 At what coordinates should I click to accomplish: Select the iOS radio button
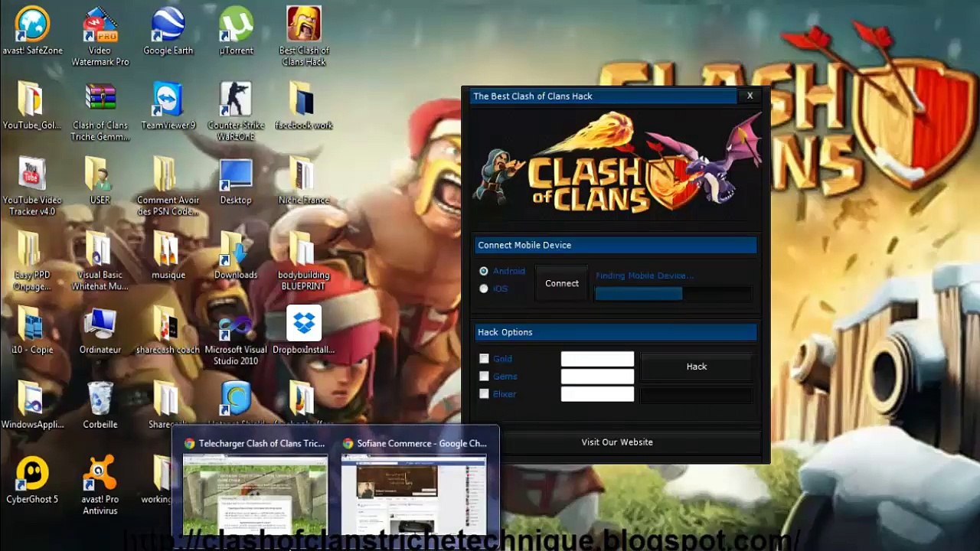click(484, 289)
